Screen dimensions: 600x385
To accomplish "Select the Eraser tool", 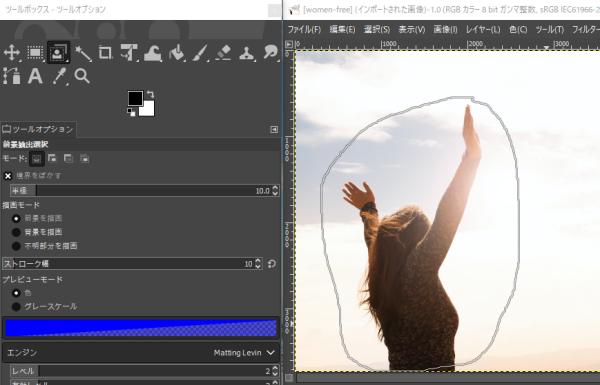I will (x=223, y=53).
